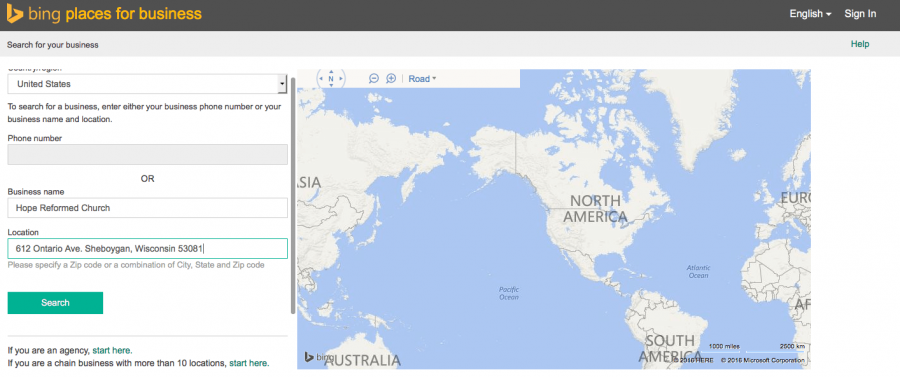This screenshot has height=377, width=900.
Task: Click 'SOUTH AMERICA' label on map
Action: pos(670,349)
